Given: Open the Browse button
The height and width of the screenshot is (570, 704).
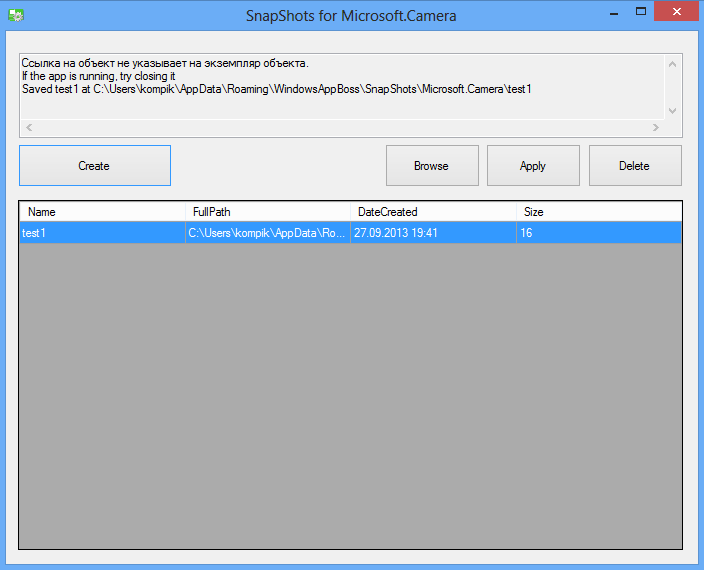Looking at the screenshot, I should coord(432,166).
